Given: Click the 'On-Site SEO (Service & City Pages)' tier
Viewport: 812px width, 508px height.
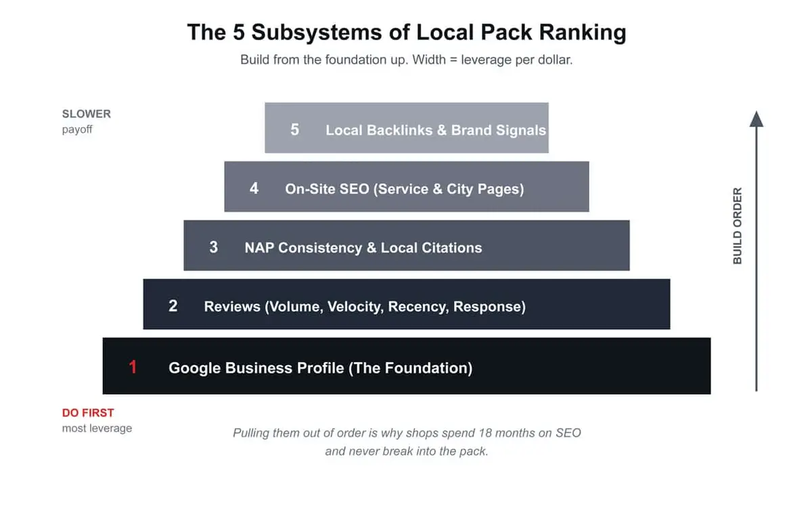Looking at the screenshot, I should (x=407, y=187).
